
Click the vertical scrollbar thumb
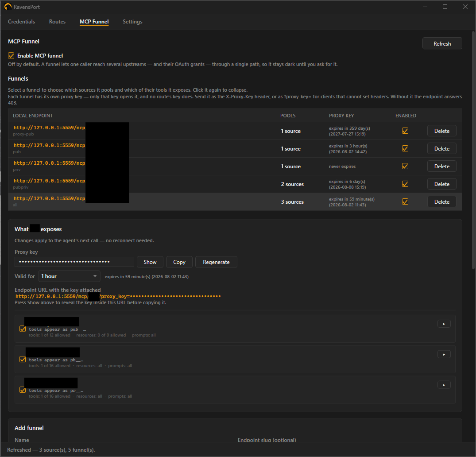pos(473,150)
